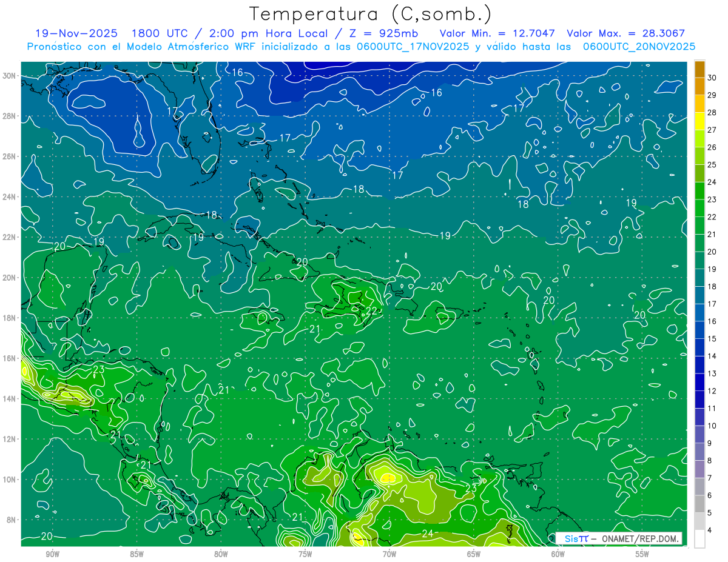
Task: Click the "30N" latitude axis label
Action: (10, 76)
